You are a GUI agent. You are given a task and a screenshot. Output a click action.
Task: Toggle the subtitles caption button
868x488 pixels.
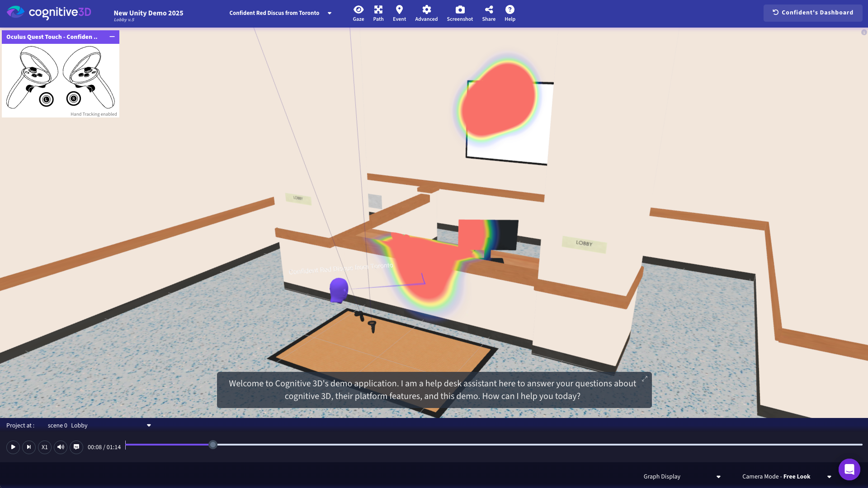pos(76,447)
